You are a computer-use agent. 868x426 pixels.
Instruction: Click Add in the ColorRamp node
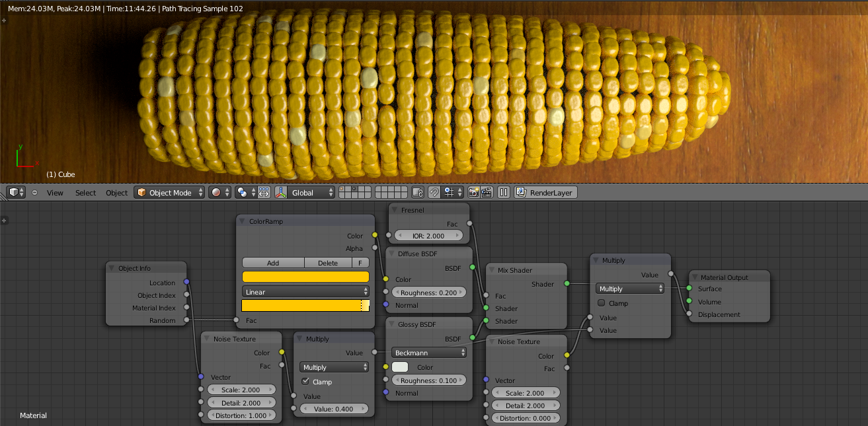272,263
